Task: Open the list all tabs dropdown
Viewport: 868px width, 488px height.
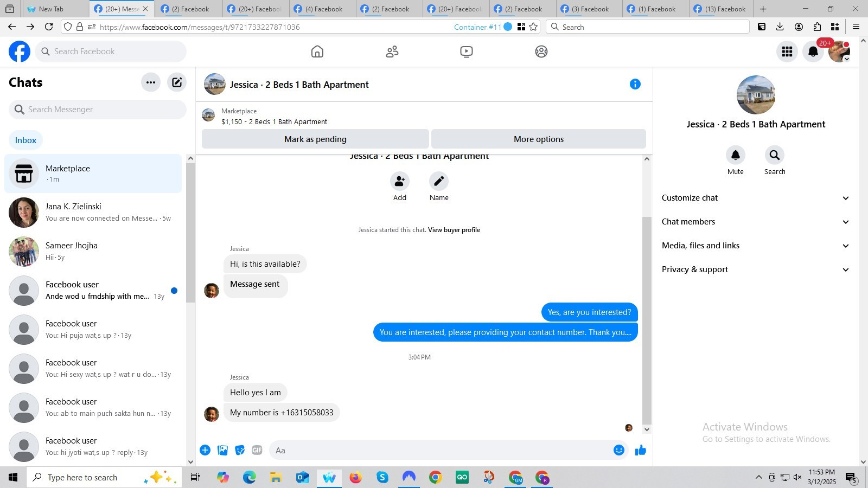Action: [10, 9]
